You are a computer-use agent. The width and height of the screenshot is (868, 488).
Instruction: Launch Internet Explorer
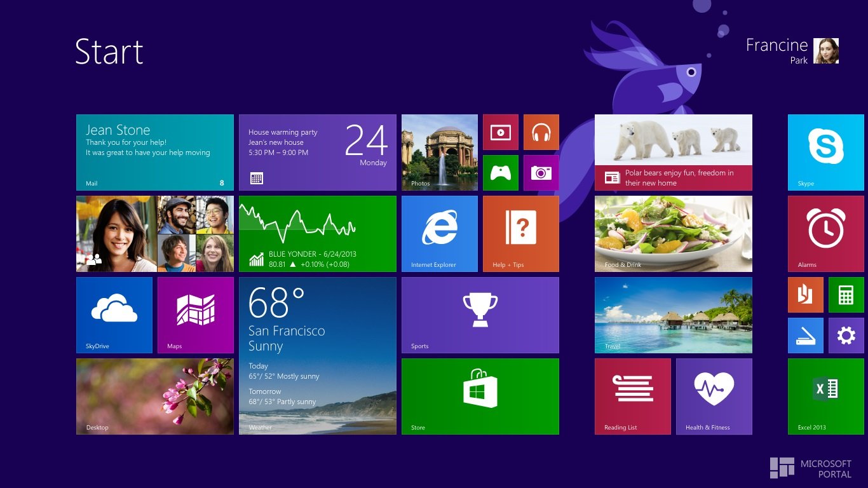pos(439,233)
